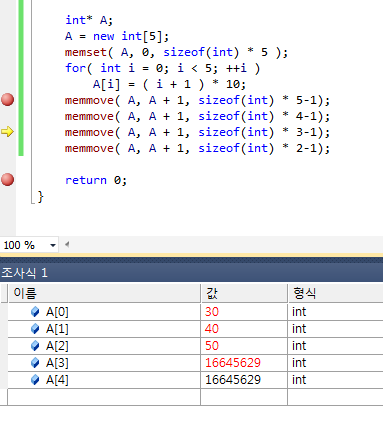383x422 pixels.
Task: Select the A[2] watch row name
Action: coord(57,346)
